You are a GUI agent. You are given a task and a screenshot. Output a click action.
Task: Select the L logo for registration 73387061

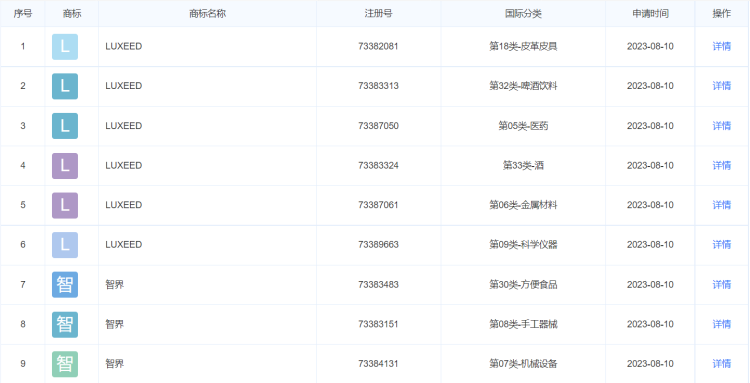[x=65, y=206]
